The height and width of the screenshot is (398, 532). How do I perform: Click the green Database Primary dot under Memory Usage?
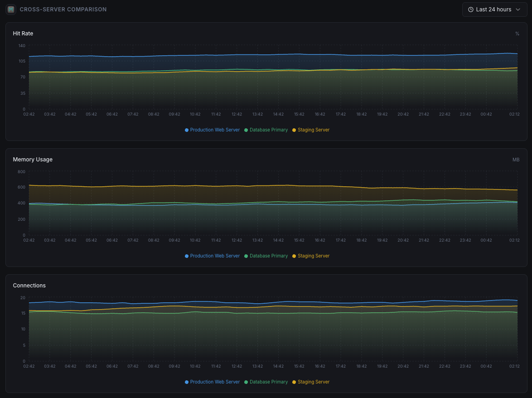246,256
